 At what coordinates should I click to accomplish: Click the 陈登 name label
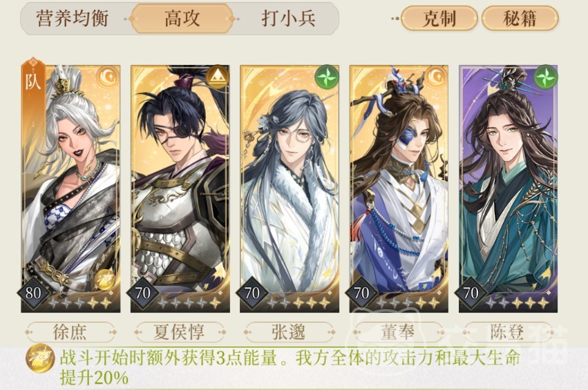(508, 332)
